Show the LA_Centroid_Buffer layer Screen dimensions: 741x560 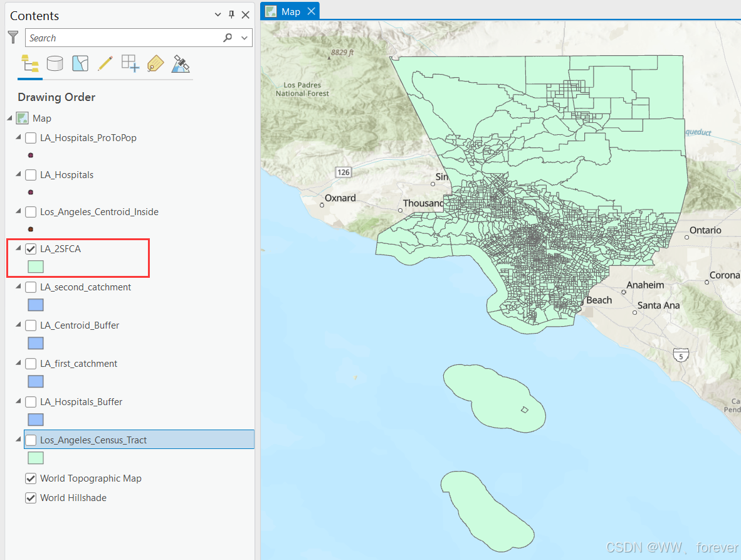(31, 325)
